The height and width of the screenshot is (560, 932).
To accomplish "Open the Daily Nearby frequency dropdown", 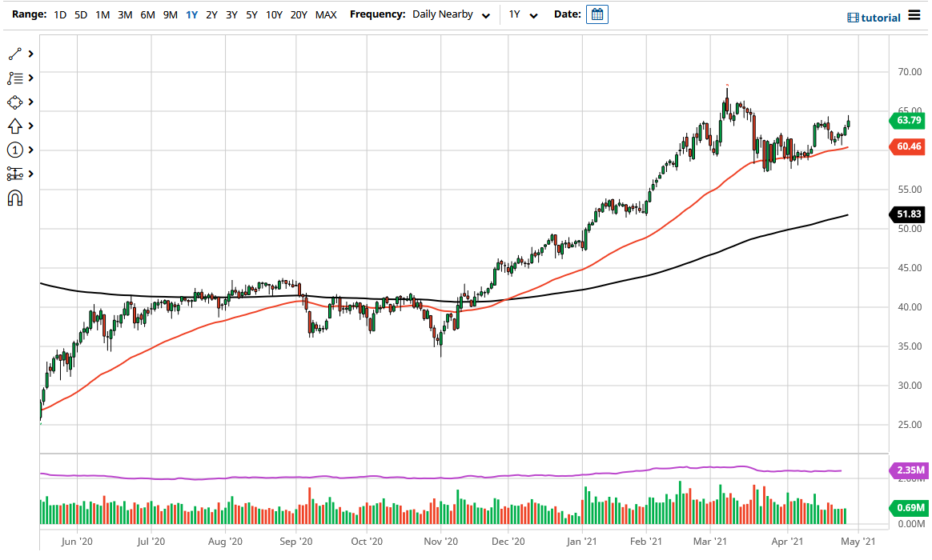I will (451, 14).
